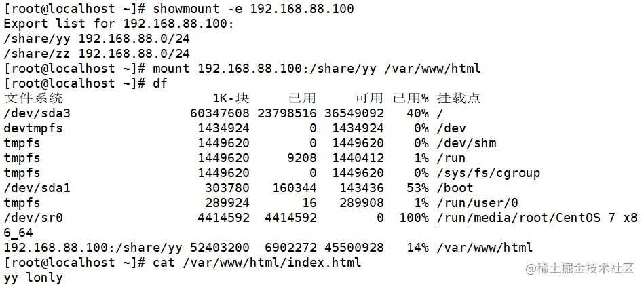Viewport: 644px width, 285px height.
Task: Click the used value '6902272'
Action: point(290,248)
